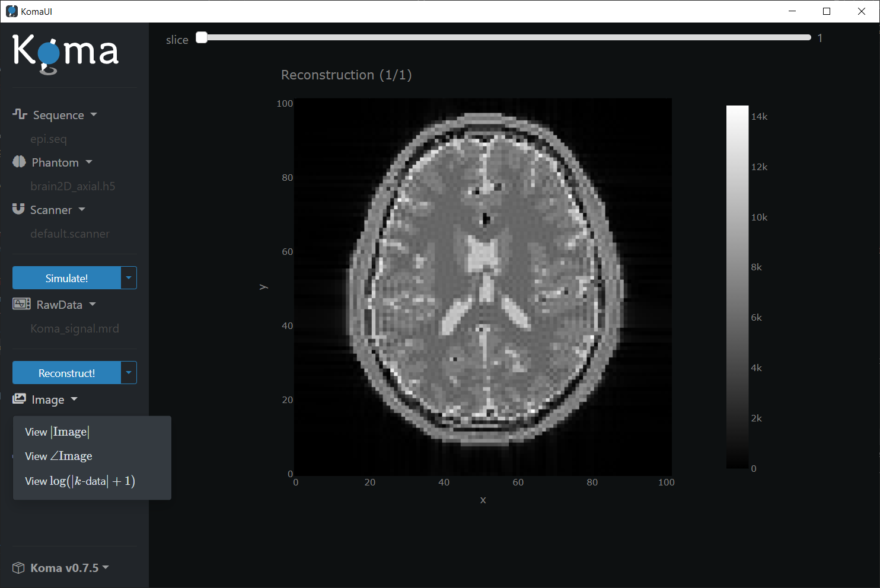Choose View log(|k-data| + 1) option

tap(80, 481)
